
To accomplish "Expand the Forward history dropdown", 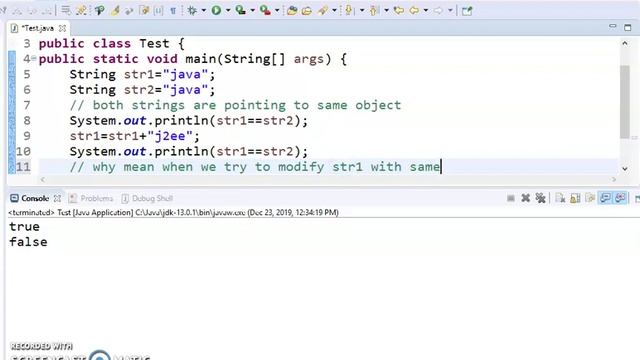I will [x=450, y=11].
